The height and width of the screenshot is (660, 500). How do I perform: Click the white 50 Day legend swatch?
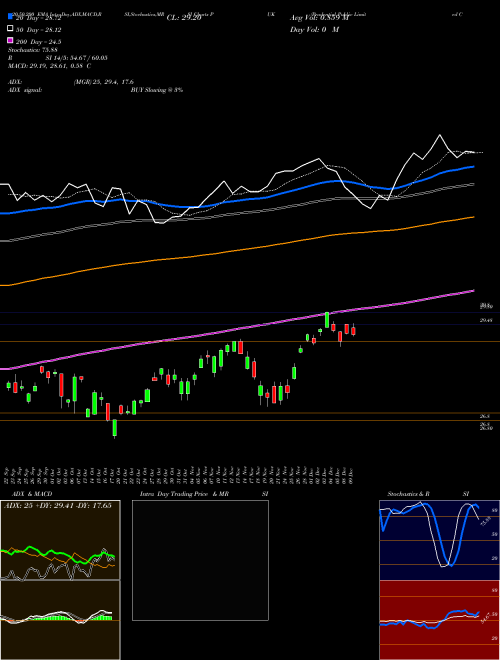click(x=11, y=29)
